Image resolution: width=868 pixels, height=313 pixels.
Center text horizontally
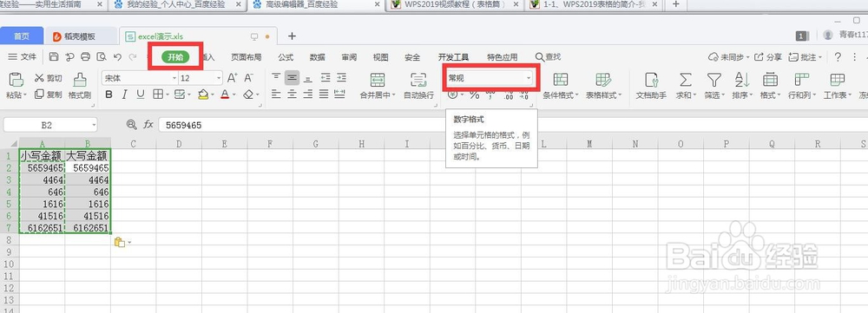tap(293, 94)
